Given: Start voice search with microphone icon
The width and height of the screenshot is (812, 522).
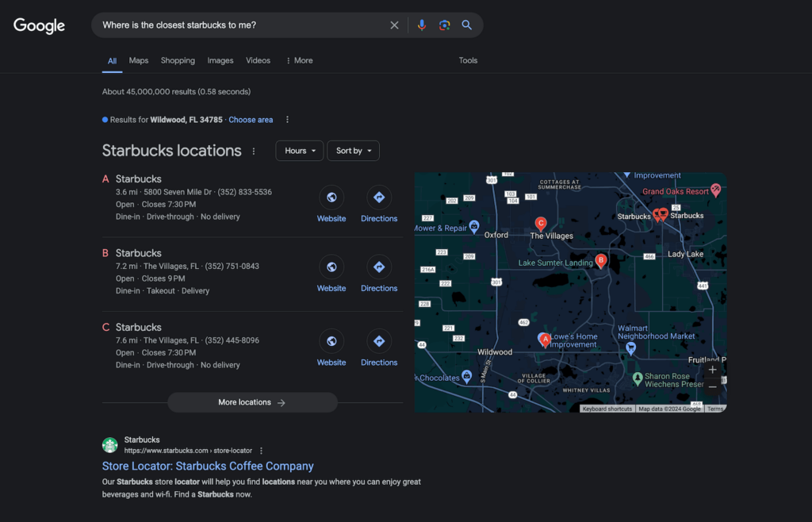Looking at the screenshot, I should (x=422, y=25).
